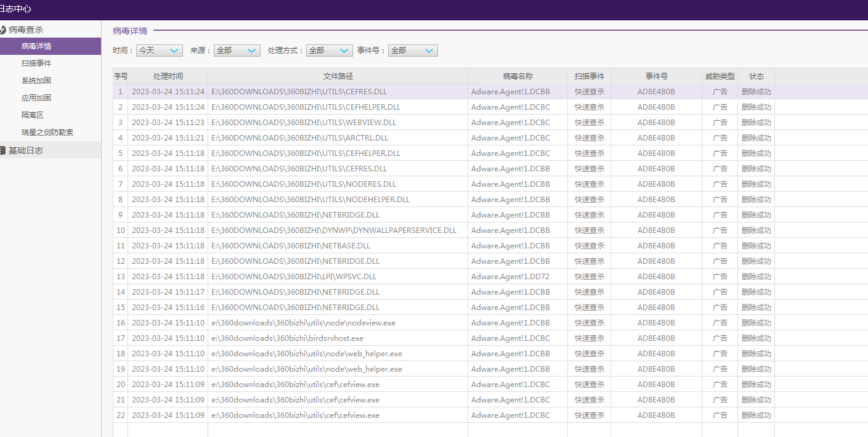Click the 状态 column header

[x=756, y=76]
